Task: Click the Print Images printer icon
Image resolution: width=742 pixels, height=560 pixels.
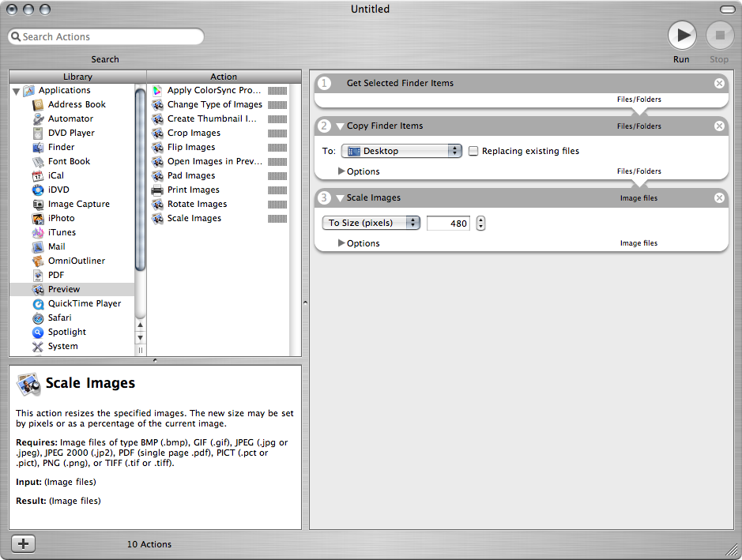Action: coord(157,190)
